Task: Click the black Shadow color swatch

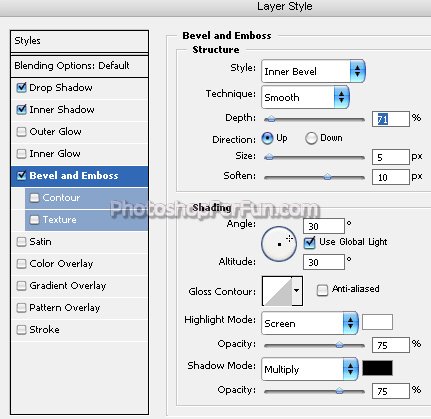Action: pos(377,368)
